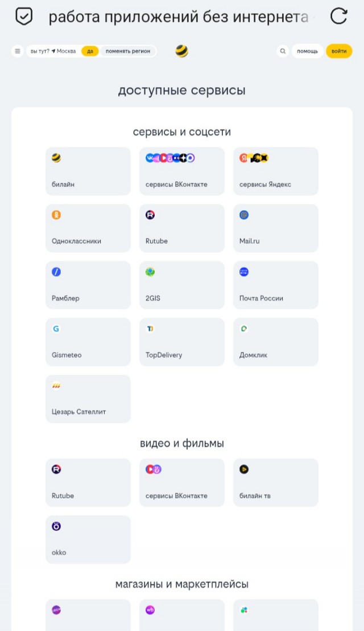Tap the Цезарь Сателлит tile
The width and height of the screenshot is (364, 631).
tap(88, 399)
